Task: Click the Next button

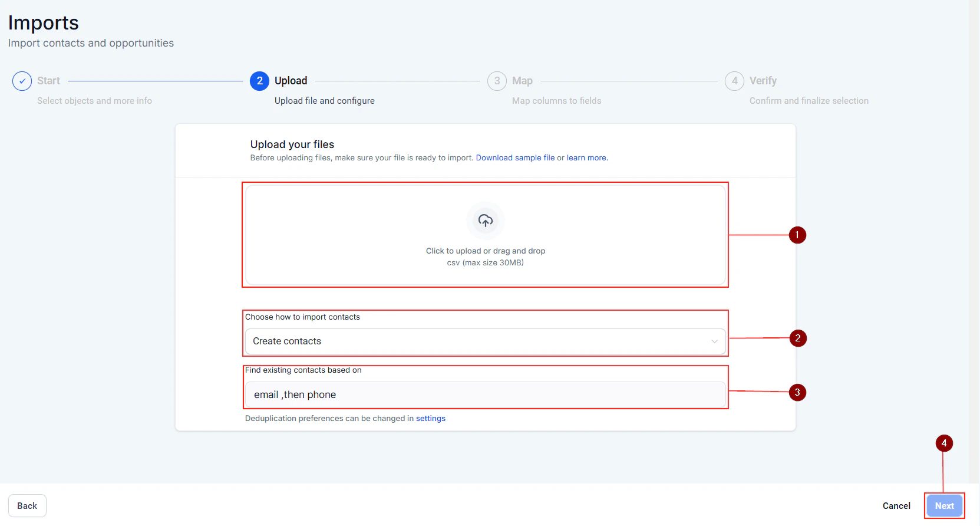Action: pyautogui.click(x=945, y=506)
